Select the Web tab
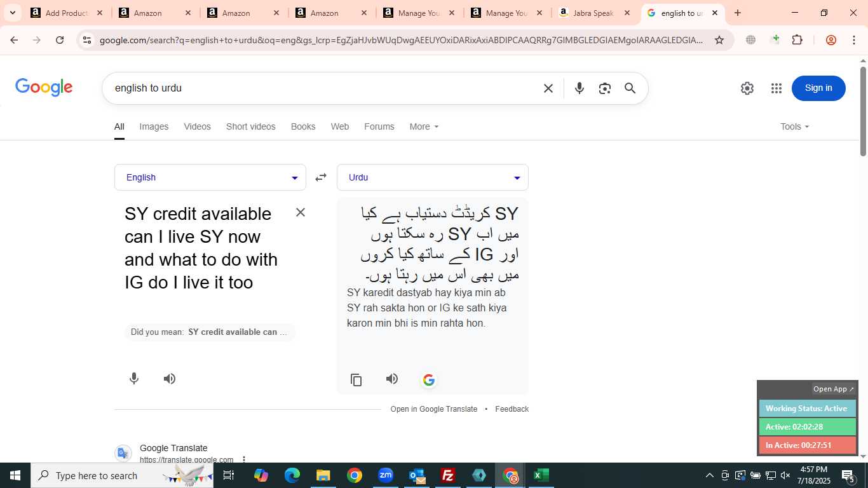868x488 pixels. pos(340,126)
